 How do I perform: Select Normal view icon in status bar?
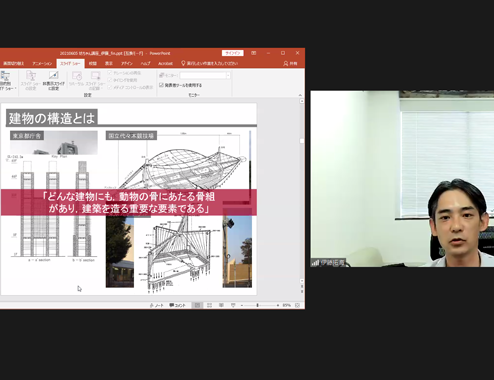(x=197, y=305)
